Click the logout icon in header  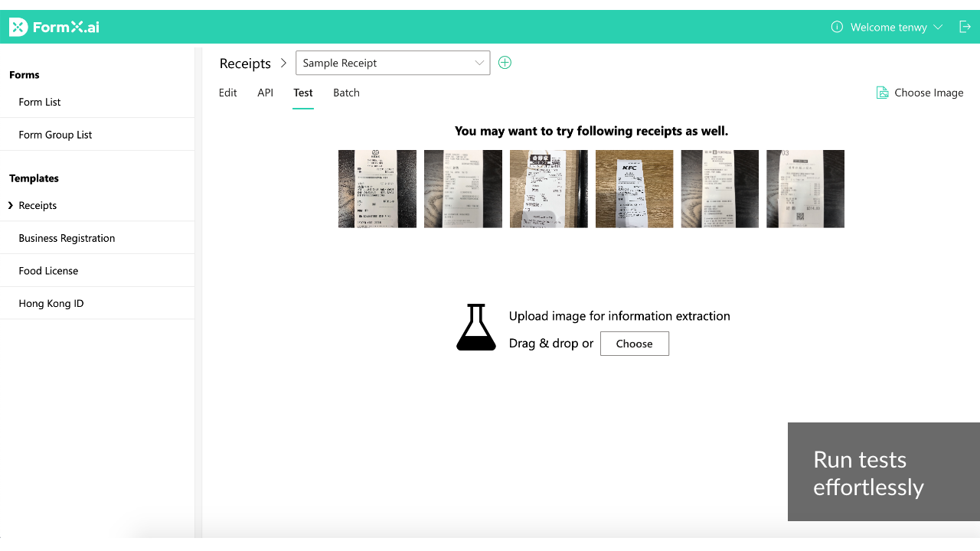pos(965,27)
